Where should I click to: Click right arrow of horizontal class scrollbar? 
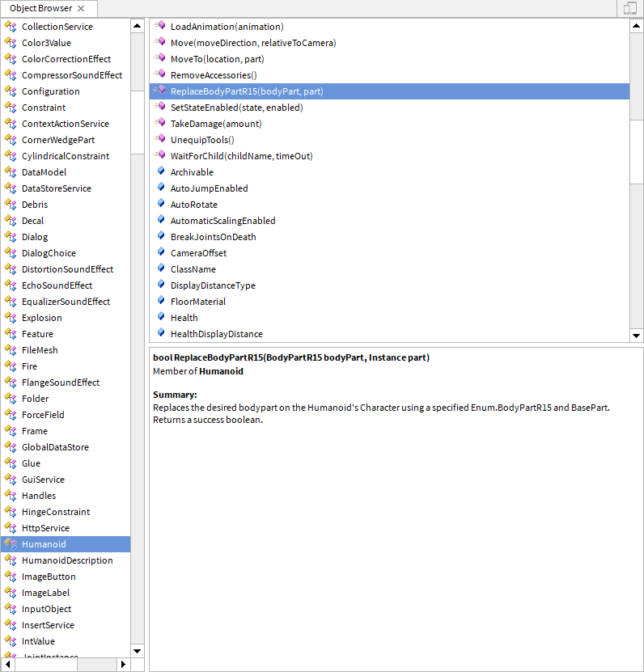[x=123, y=664]
